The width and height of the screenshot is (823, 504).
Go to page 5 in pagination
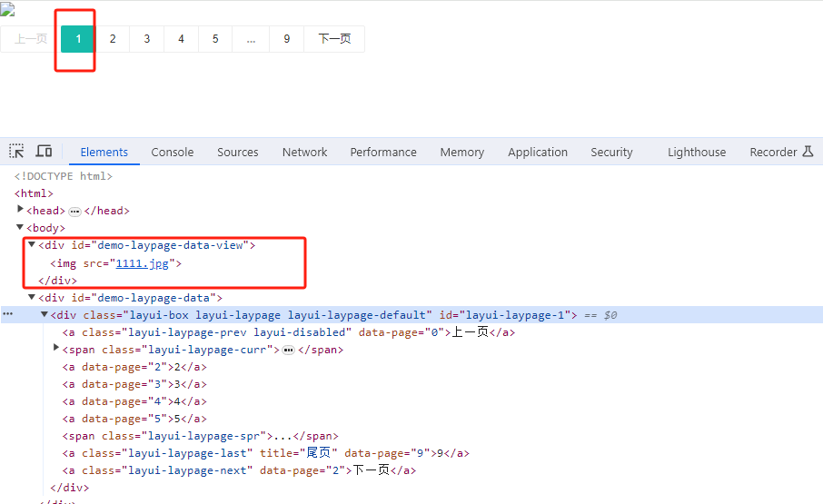[x=215, y=39]
